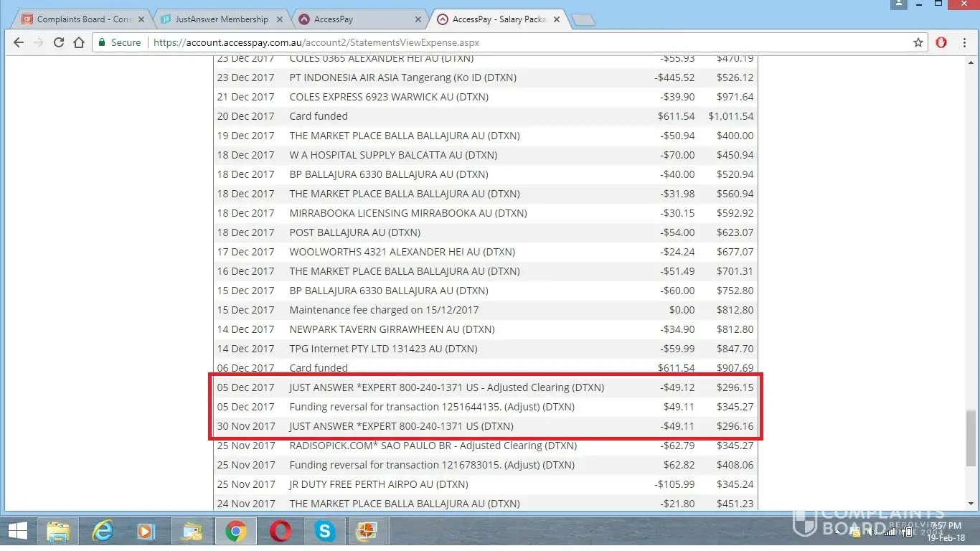Open File Explorer from the taskbar

coord(58,532)
